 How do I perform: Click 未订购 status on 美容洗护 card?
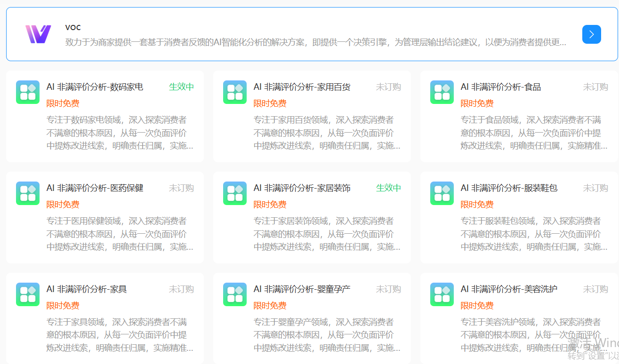coord(596,289)
